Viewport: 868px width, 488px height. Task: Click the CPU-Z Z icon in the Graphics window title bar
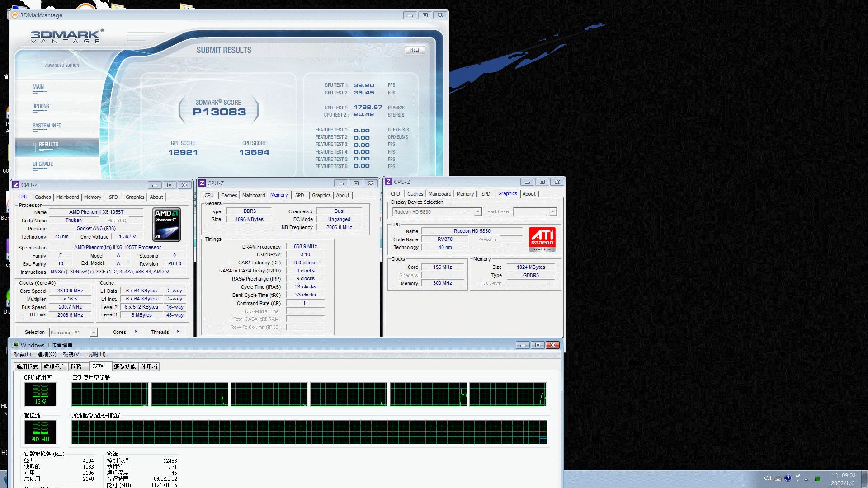click(388, 182)
